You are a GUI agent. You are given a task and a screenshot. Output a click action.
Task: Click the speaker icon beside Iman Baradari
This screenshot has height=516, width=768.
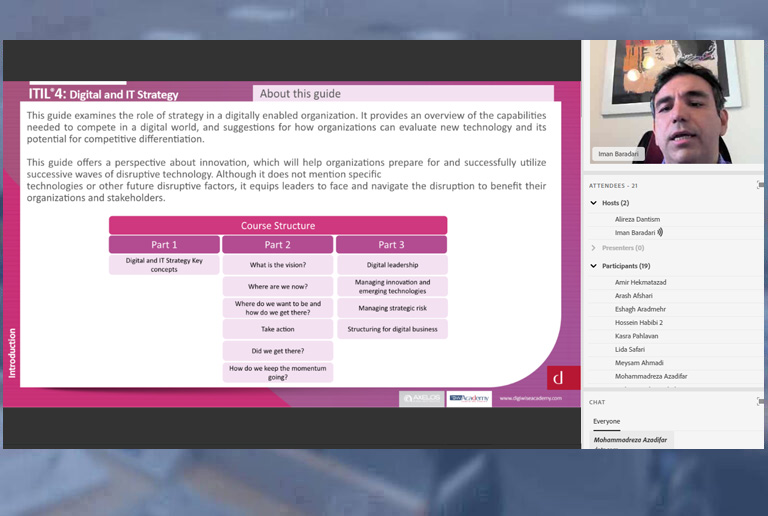660,232
